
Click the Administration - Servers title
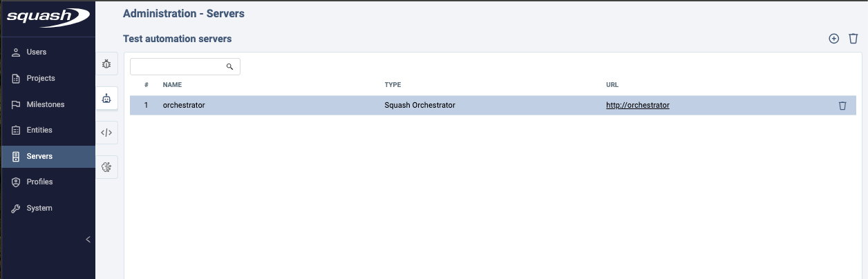click(x=183, y=13)
